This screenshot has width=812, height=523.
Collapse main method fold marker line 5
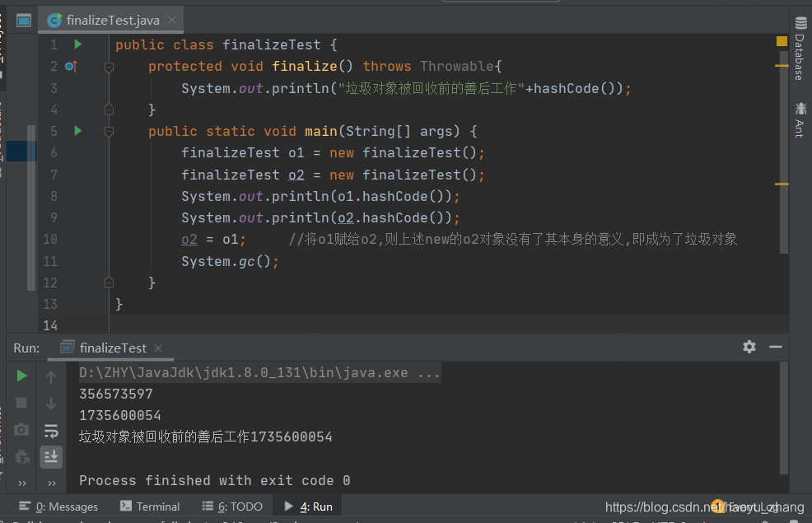[x=109, y=132]
